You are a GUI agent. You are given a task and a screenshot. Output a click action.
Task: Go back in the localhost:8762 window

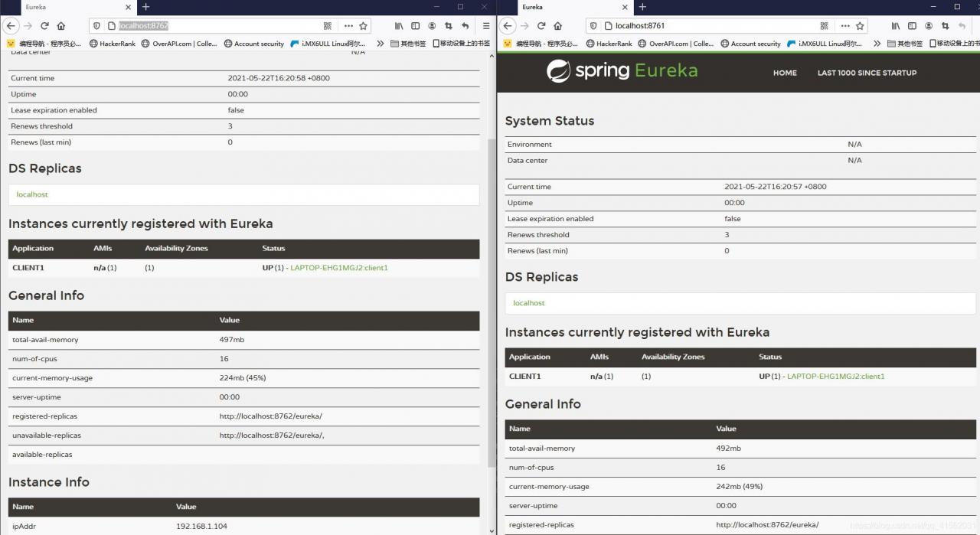11,25
